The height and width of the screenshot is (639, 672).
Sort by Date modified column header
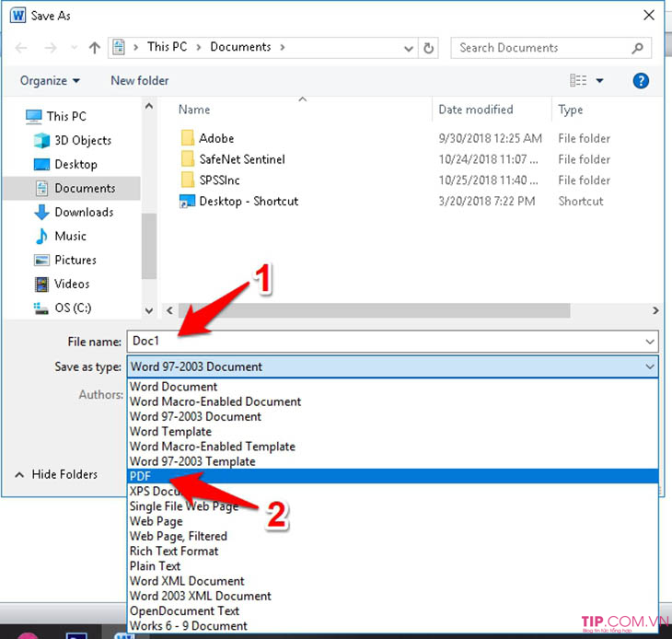pos(476,110)
